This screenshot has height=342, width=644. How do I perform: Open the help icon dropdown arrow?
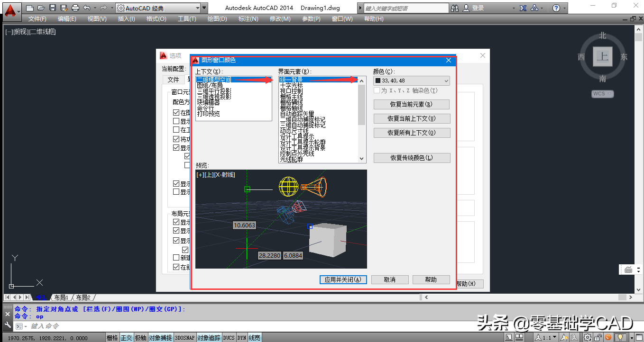(565, 8)
